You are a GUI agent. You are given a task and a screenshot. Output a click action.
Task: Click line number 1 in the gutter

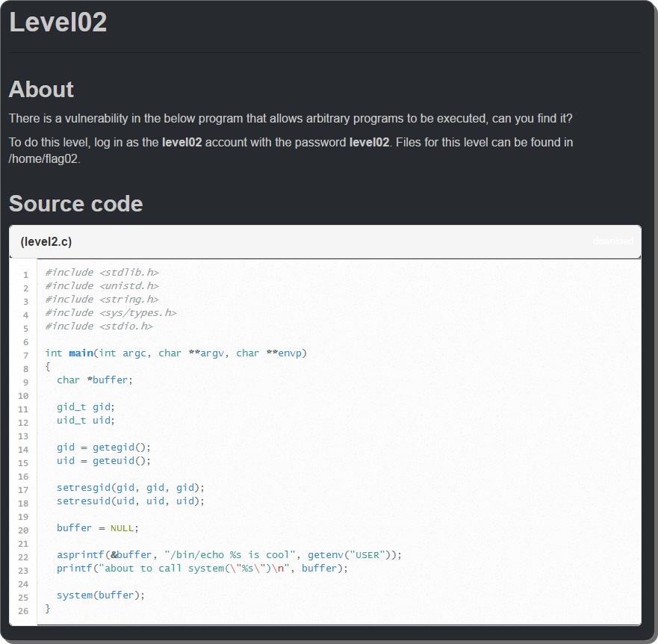pos(25,275)
